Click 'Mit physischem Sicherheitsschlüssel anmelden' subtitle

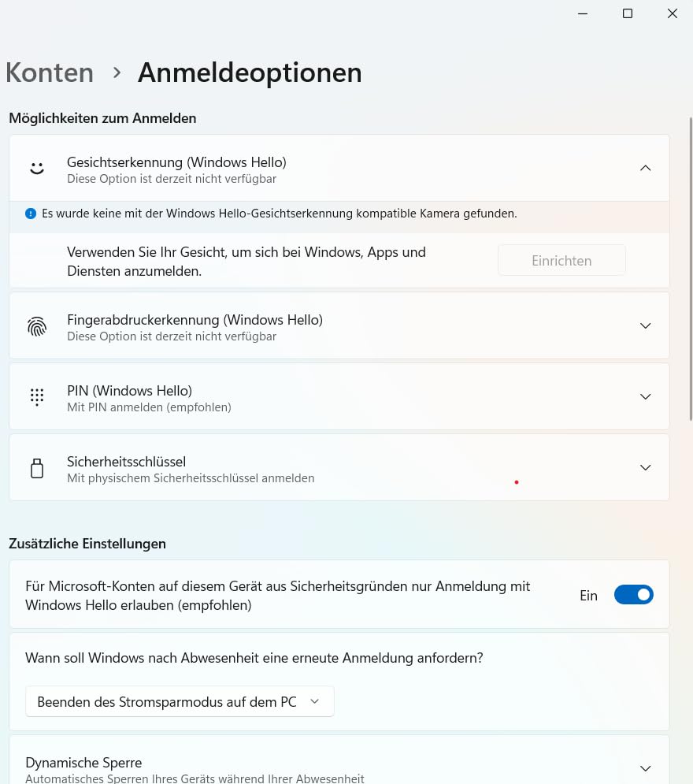pyautogui.click(x=191, y=478)
